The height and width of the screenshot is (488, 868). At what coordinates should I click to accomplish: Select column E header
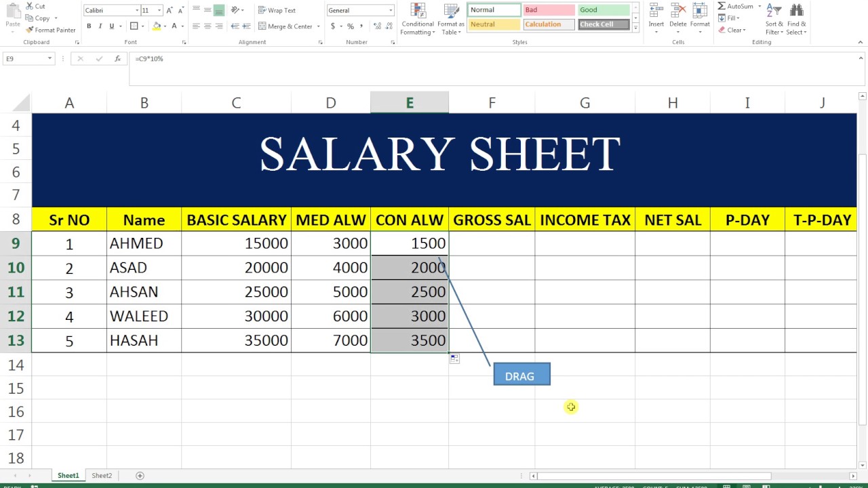410,102
